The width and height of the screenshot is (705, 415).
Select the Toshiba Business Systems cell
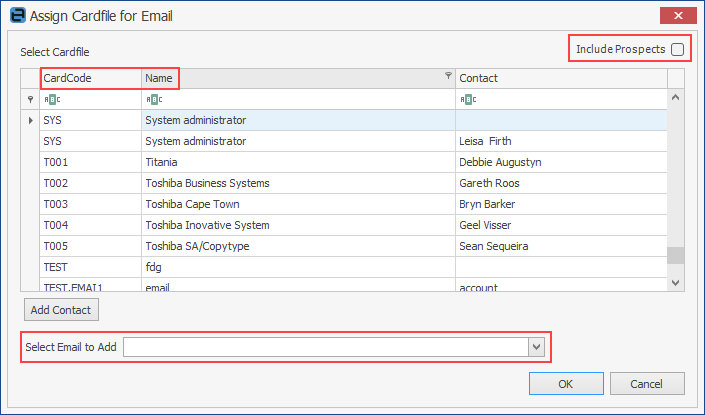pos(298,183)
